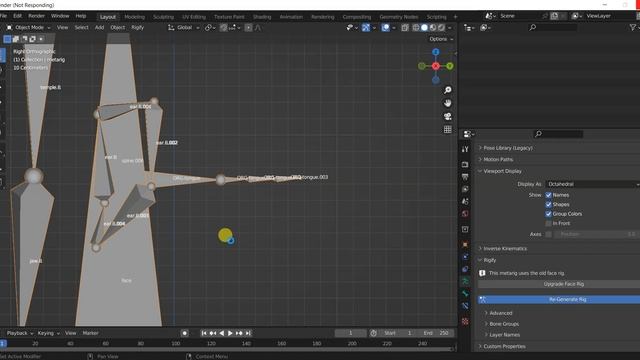Toggle viewport overlays icon

tap(385, 28)
